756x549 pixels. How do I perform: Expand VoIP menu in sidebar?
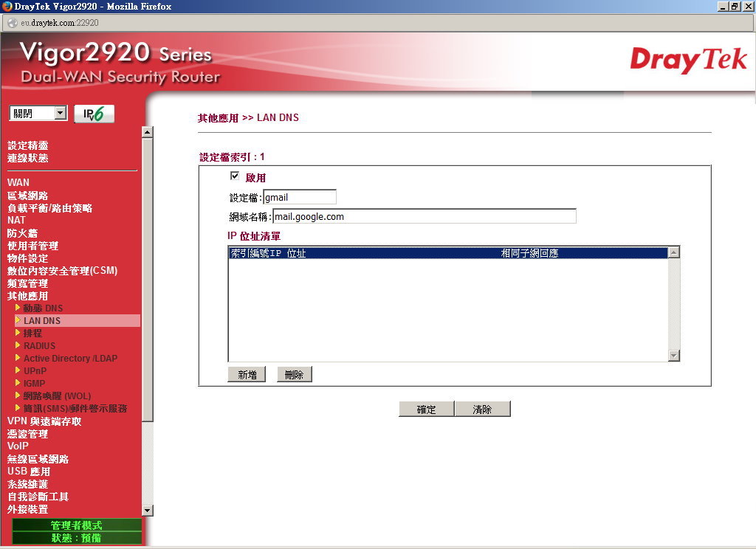[18, 446]
